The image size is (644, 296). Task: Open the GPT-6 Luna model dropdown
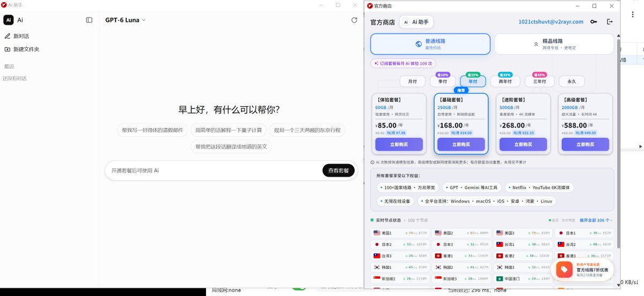click(x=126, y=20)
